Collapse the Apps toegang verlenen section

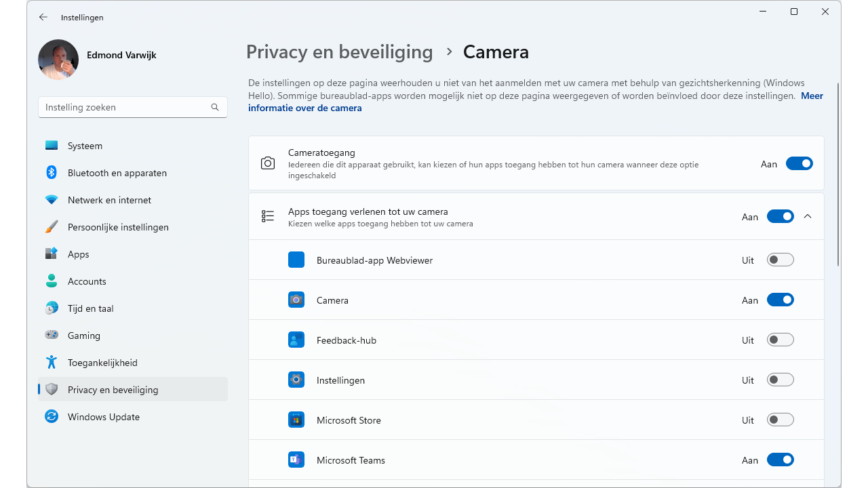[807, 217]
